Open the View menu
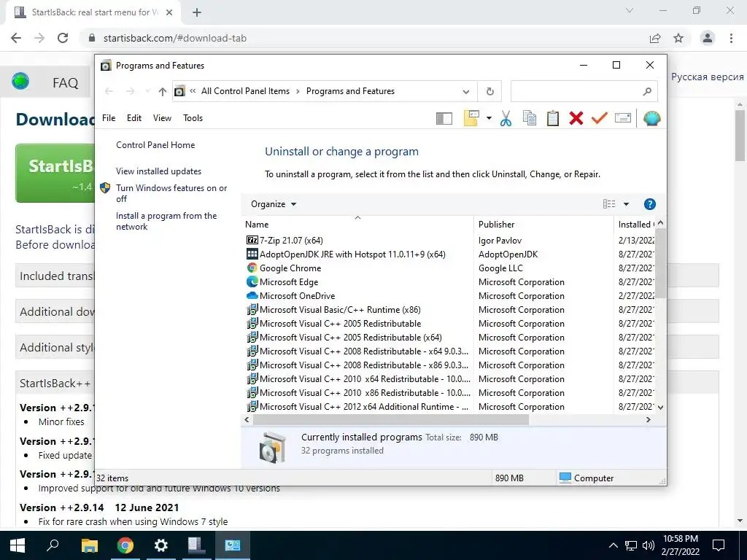Image resolution: width=747 pixels, height=560 pixels. tap(162, 118)
